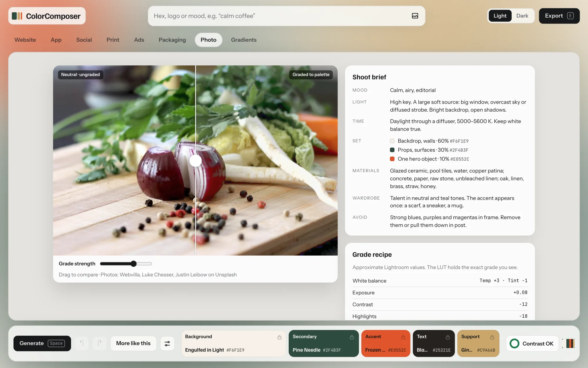
Task: Click the Neutral · ungraded label
Action: click(80, 74)
